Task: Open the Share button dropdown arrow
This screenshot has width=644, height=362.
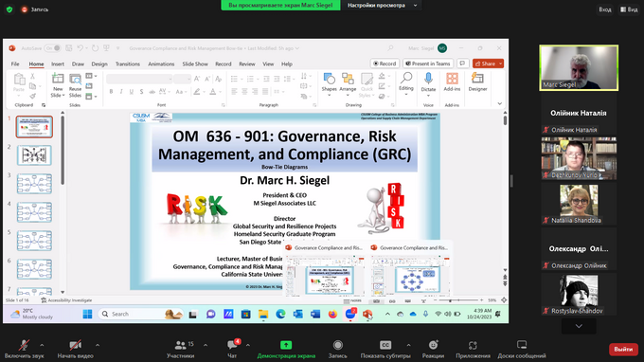Action: [501, 63]
